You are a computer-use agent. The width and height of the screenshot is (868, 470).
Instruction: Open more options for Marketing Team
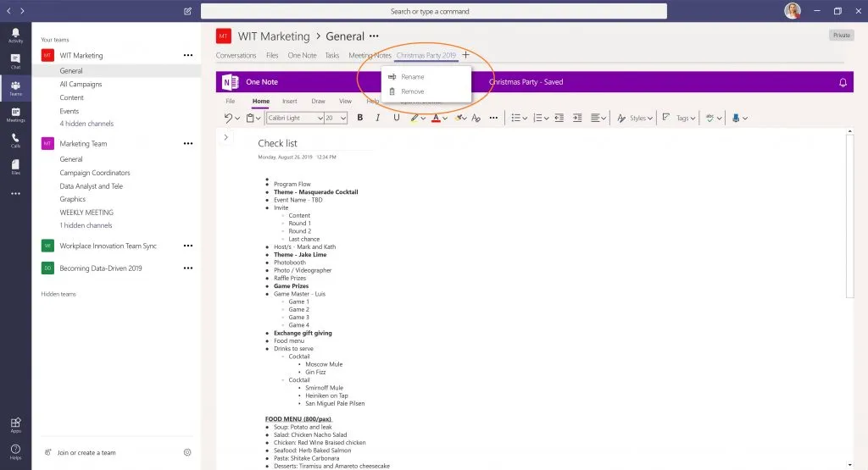coord(188,144)
